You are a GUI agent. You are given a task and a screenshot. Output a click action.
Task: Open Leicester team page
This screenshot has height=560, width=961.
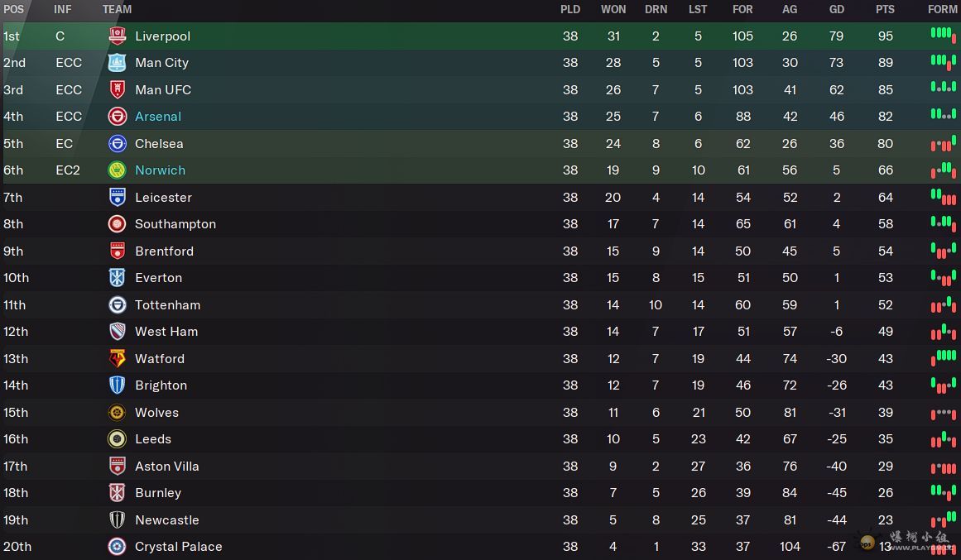pyautogui.click(x=163, y=198)
